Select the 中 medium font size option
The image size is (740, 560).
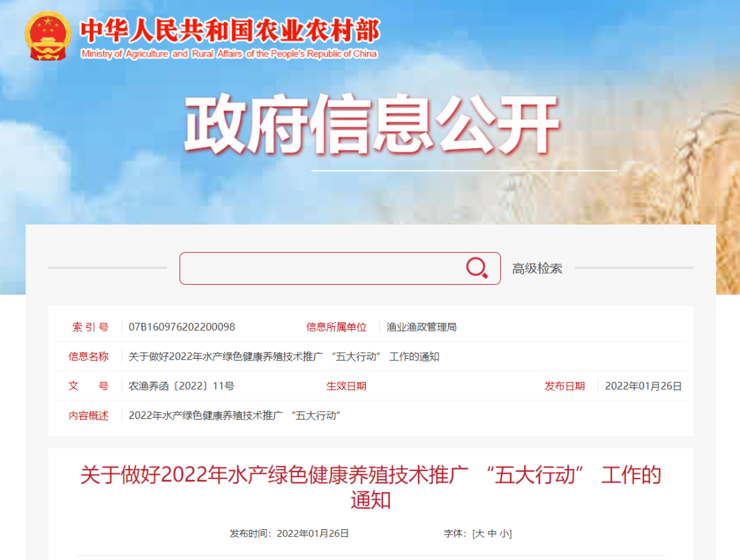pyautogui.click(x=492, y=533)
